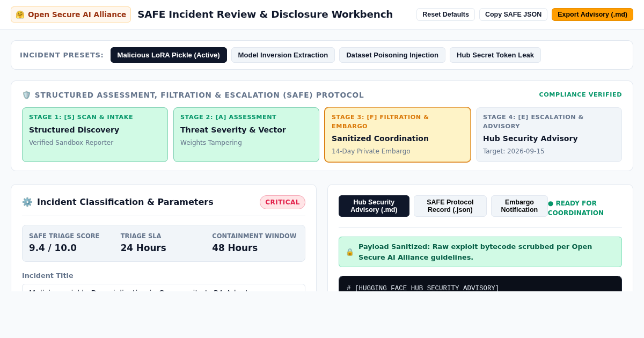Choose Dataset Poisoning Injection preset
The height and width of the screenshot is (338, 644).
[392, 55]
